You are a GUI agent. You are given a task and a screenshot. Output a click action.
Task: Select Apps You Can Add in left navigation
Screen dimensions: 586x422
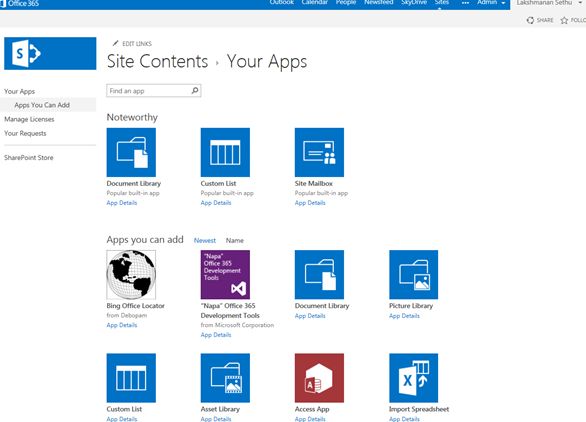pyautogui.click(x=42, y=105)
